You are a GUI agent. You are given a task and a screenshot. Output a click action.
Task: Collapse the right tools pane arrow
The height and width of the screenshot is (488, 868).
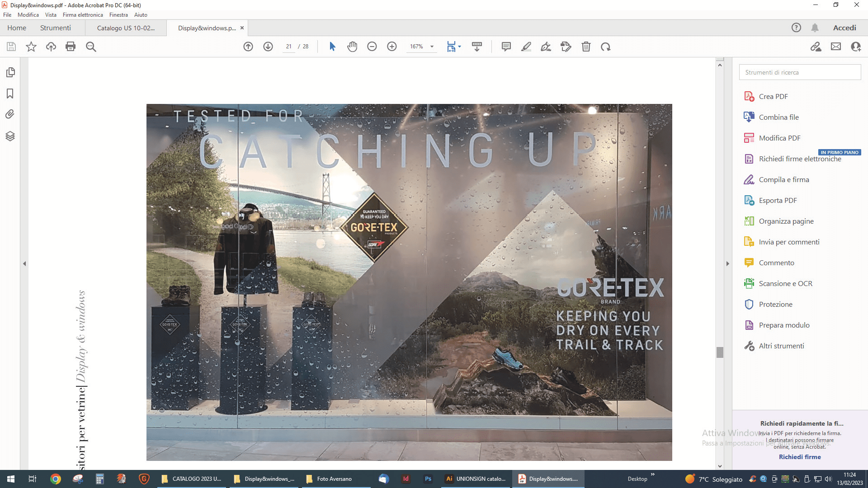tap(727, 263)
